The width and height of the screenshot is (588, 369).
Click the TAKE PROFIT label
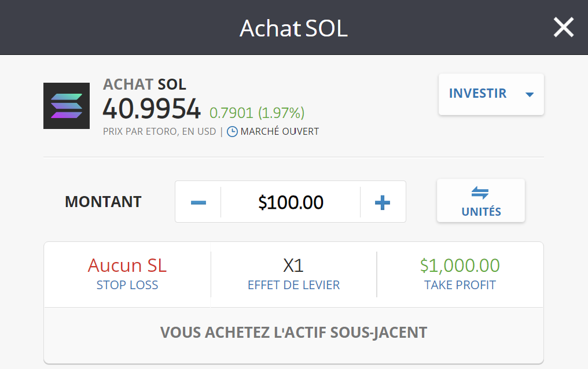point(459,285)
